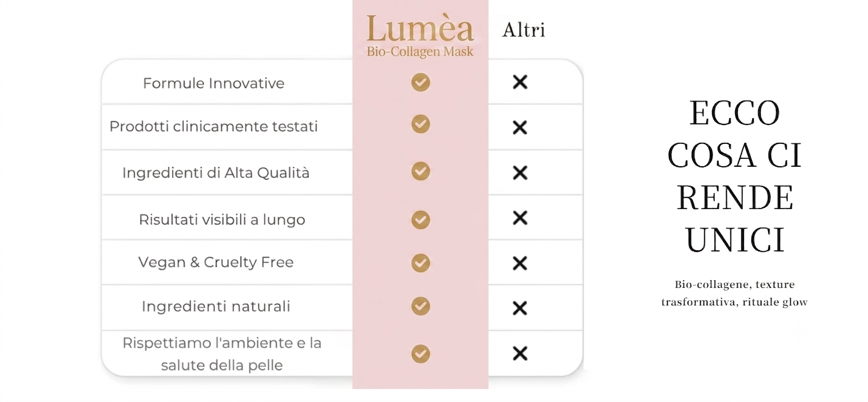
Task: Click the X mark for Ingredienti di Alta Qualità
Action: coord(520,172)
